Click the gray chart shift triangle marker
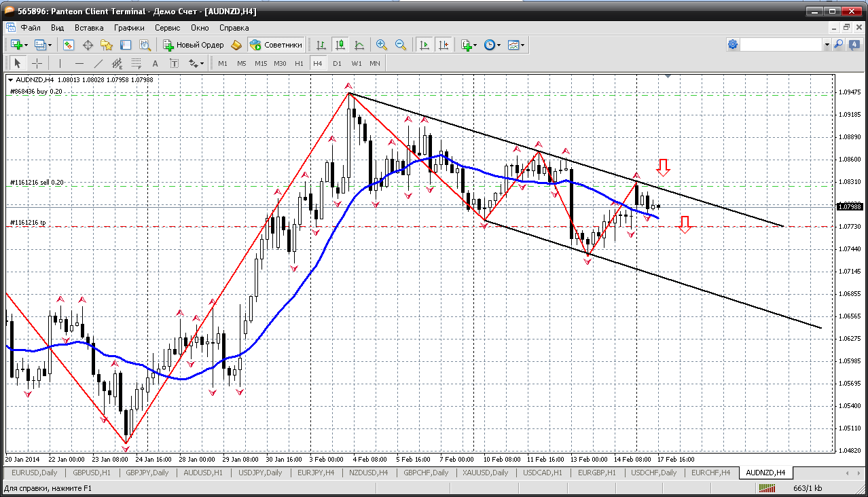This screenshot has height=497, width=868. [x=668, y=76]
